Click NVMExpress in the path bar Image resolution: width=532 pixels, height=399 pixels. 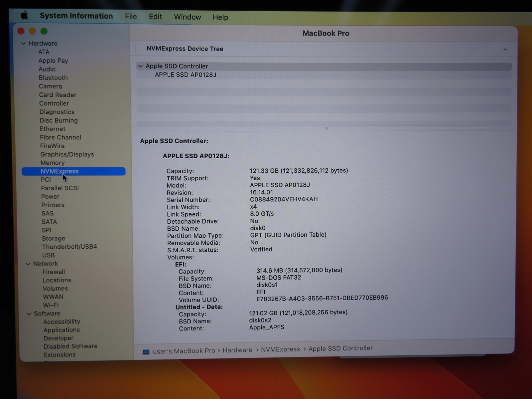280,349
